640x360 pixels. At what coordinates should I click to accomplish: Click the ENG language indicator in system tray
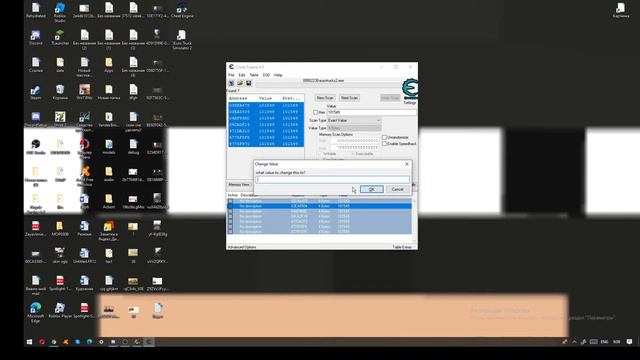pyautogui.click(x=604, y=342)
